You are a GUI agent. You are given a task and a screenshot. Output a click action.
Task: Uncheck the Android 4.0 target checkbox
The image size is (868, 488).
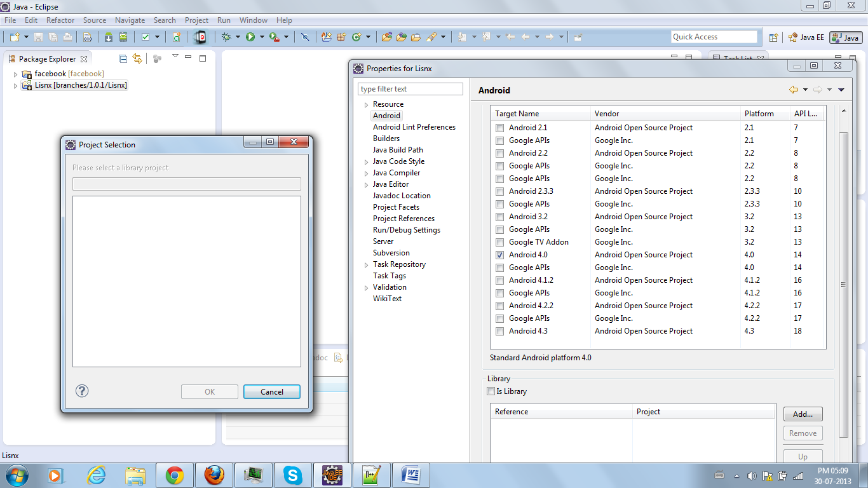point(499,255)
